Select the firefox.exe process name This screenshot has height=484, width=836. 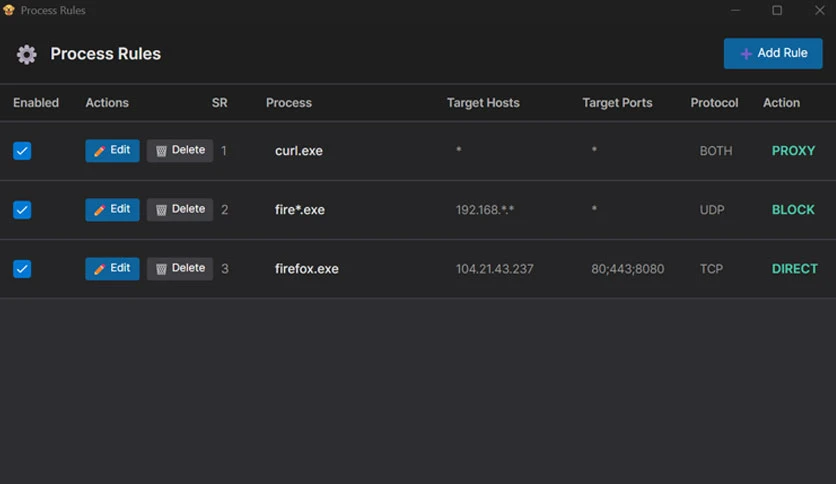tap(307, 269)
